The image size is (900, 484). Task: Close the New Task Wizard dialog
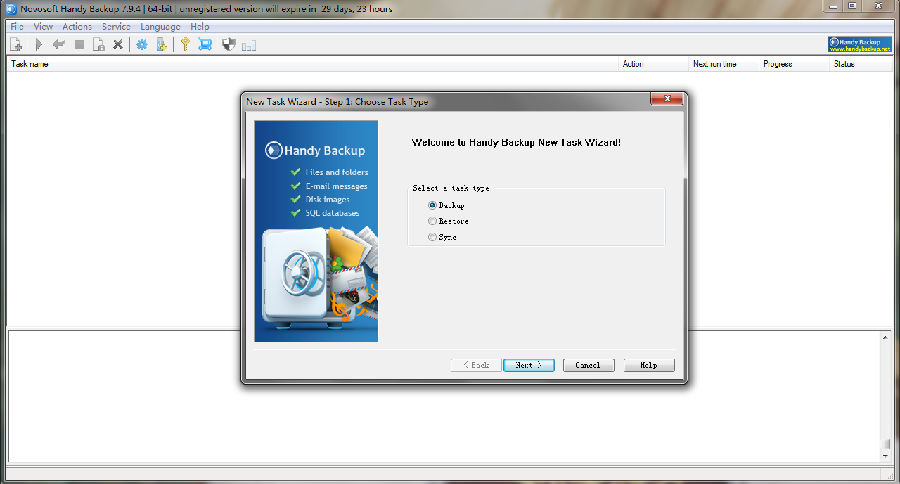point(667,99)
